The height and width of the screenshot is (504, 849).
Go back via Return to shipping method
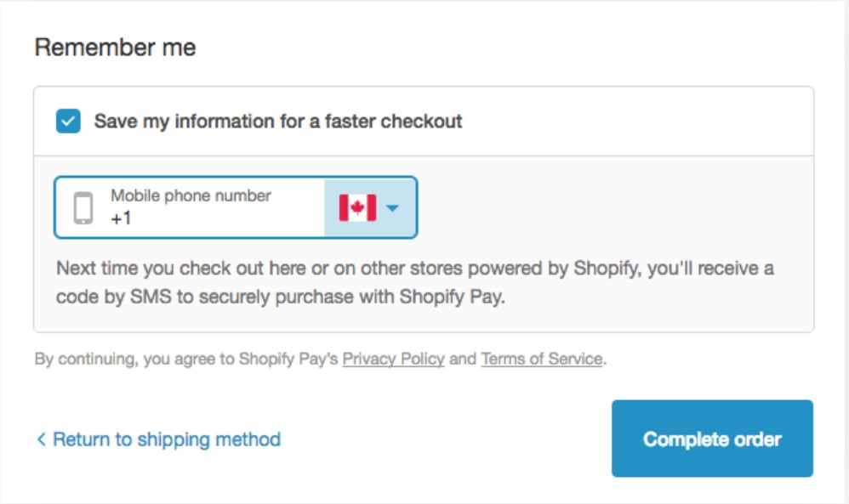click(166, 439)
